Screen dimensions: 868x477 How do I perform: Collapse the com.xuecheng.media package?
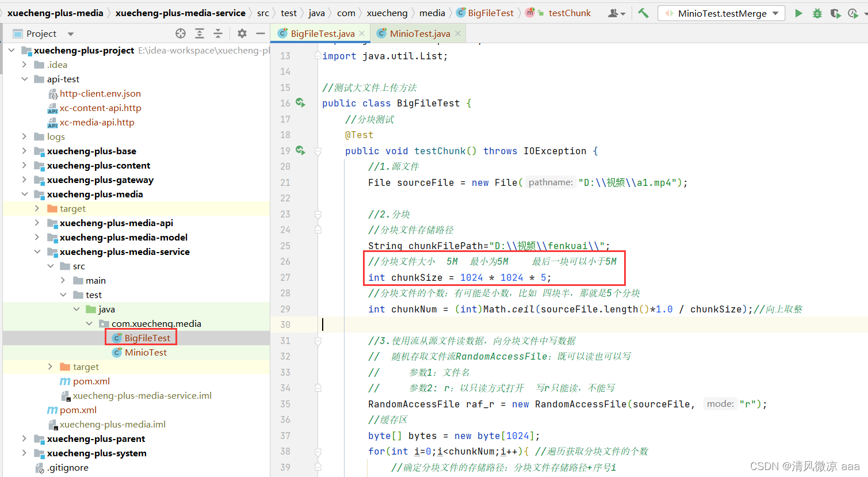(89, 323)
